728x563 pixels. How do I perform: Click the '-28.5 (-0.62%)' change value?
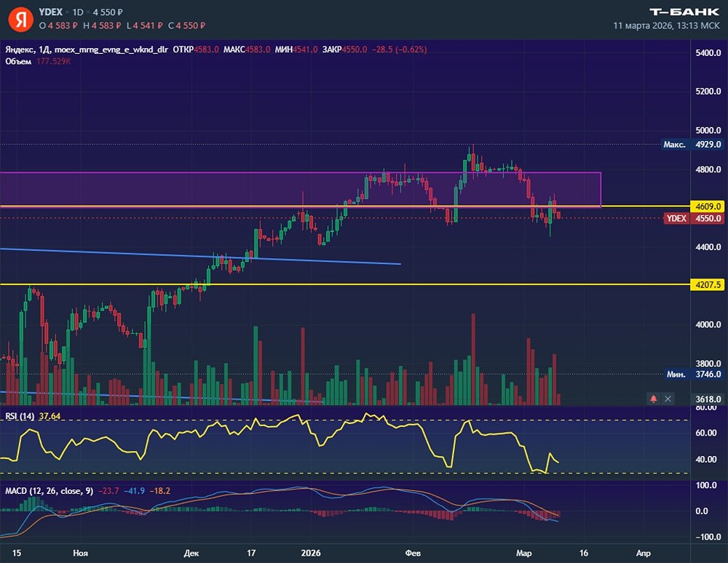(400, 49)
